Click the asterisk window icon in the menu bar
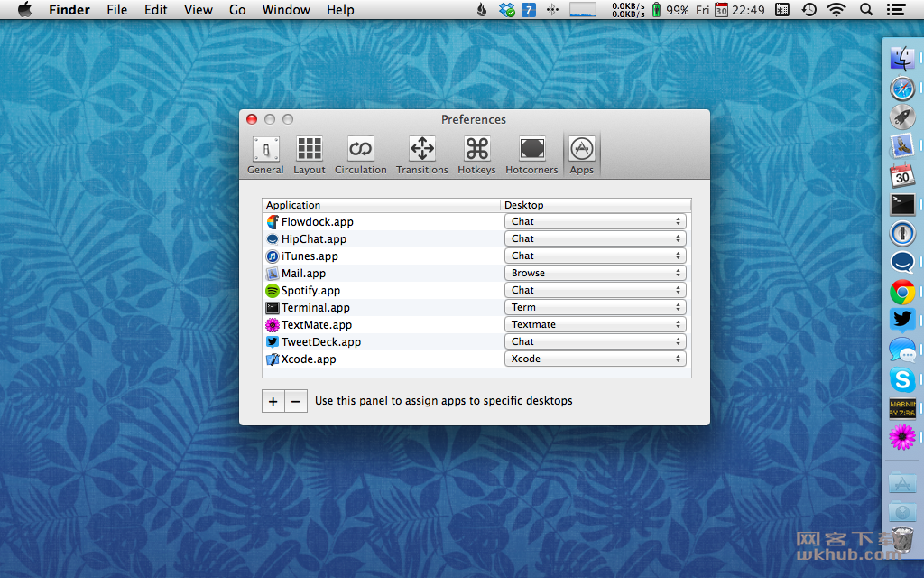The height and width of the screenshot is (578, 924). pyautogui.click(x=782, y=9)
